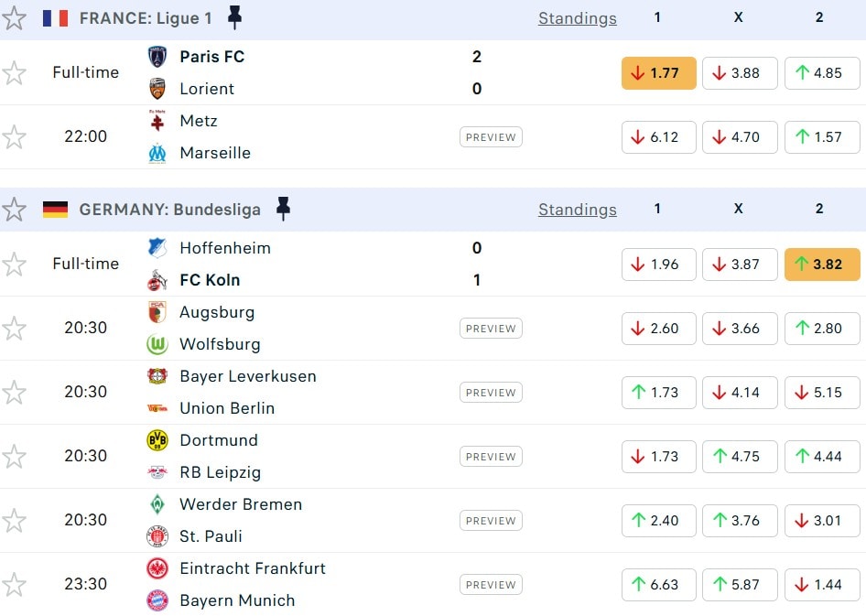Image resolution: width=866 pixels, height=616 pixels.
Task: Open Bundesliga Standings link
Action: [x=577, y=210]
